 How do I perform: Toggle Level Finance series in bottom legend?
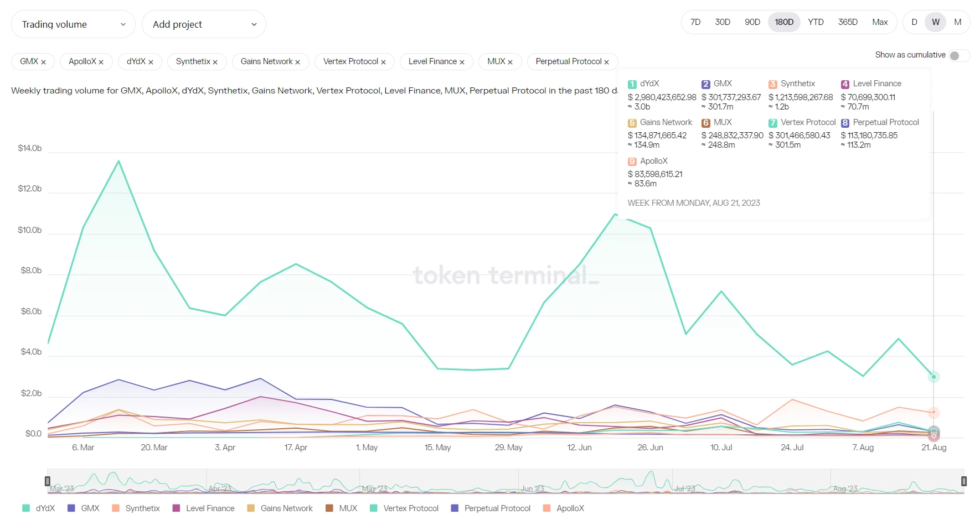(x=203, y=508)
